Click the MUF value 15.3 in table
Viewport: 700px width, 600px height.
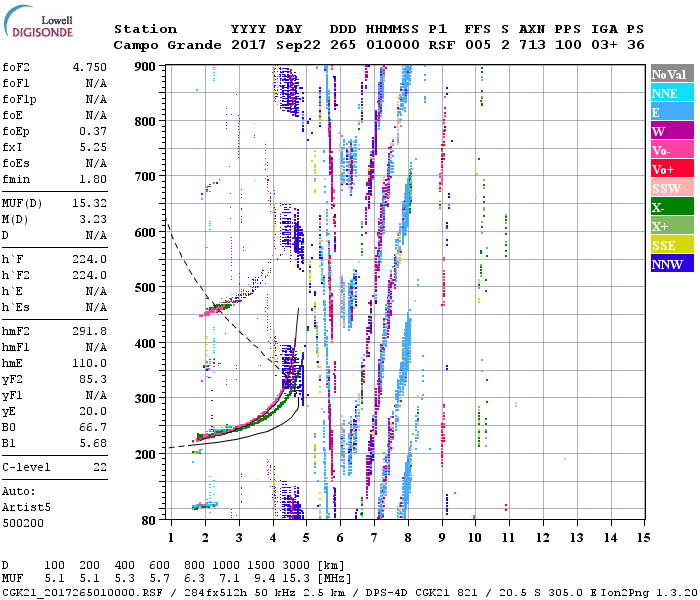click(x=296, y=579)
